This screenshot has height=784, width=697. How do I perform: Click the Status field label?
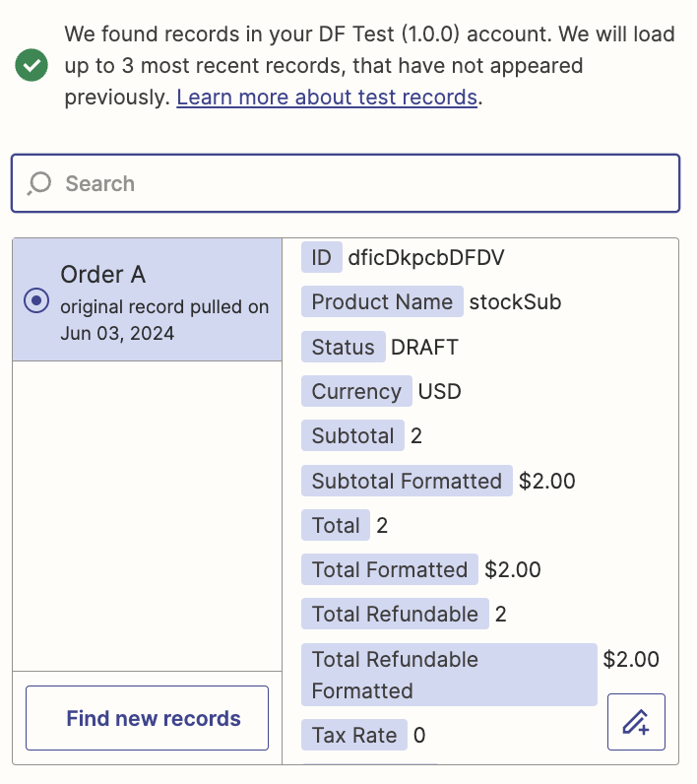click(344, 347)
